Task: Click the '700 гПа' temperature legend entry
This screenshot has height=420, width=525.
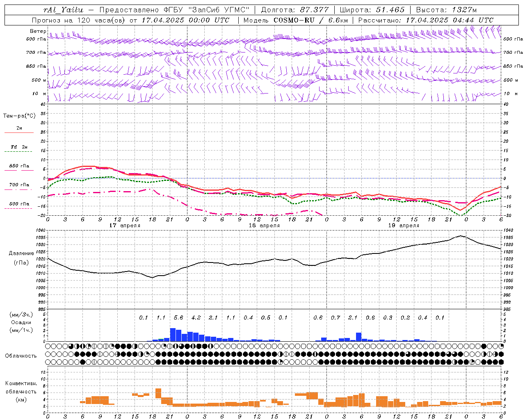Action: [x=19, y=185]
